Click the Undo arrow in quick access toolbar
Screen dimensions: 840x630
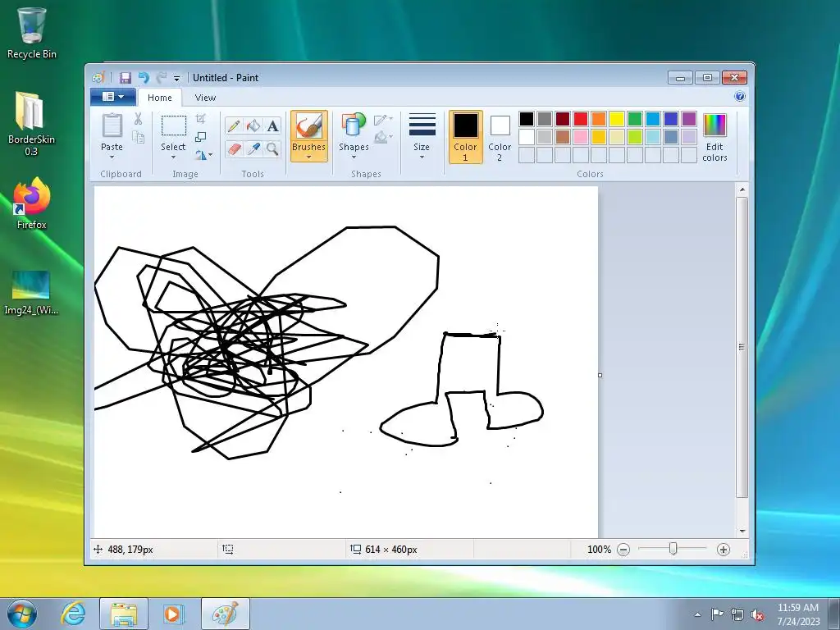(x=144, y=78)
